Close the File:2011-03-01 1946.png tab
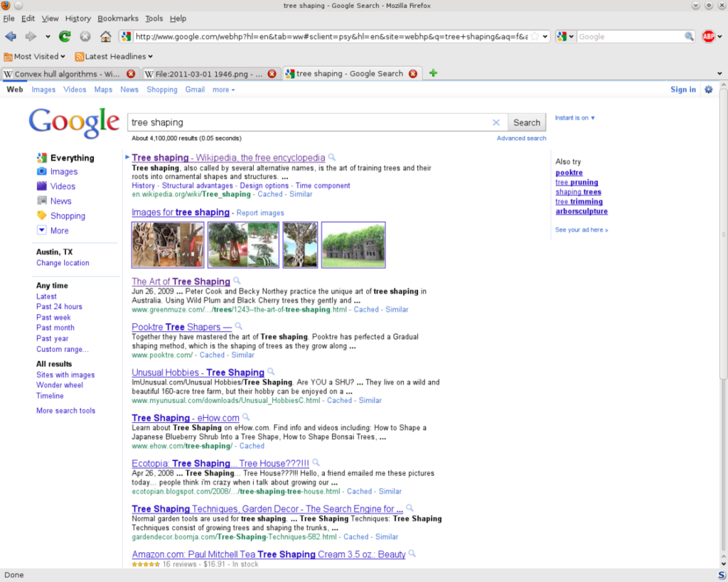Image resolution: width=728 pixels, height=582 pixels. [272, 74]
